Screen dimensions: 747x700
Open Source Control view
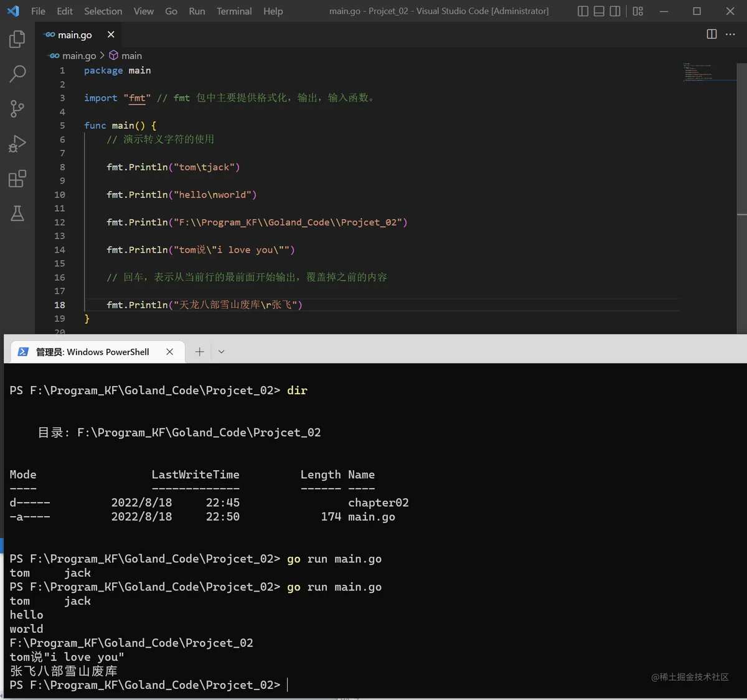click(17, 109)
